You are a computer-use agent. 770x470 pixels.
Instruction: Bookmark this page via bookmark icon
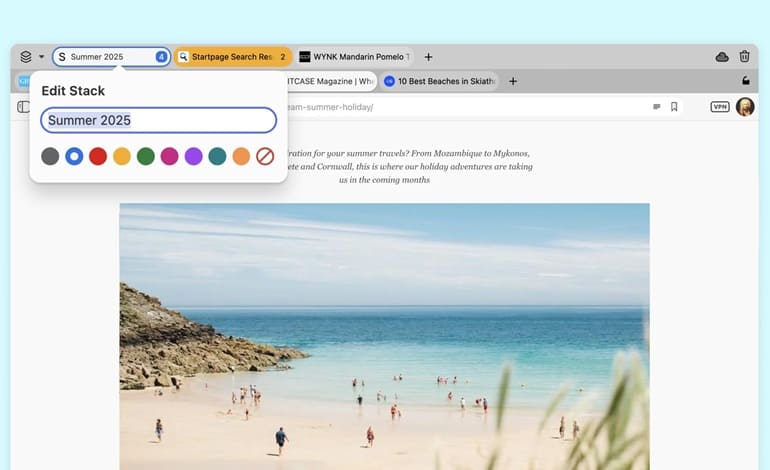pyautogui.click(x=674, y=107)
